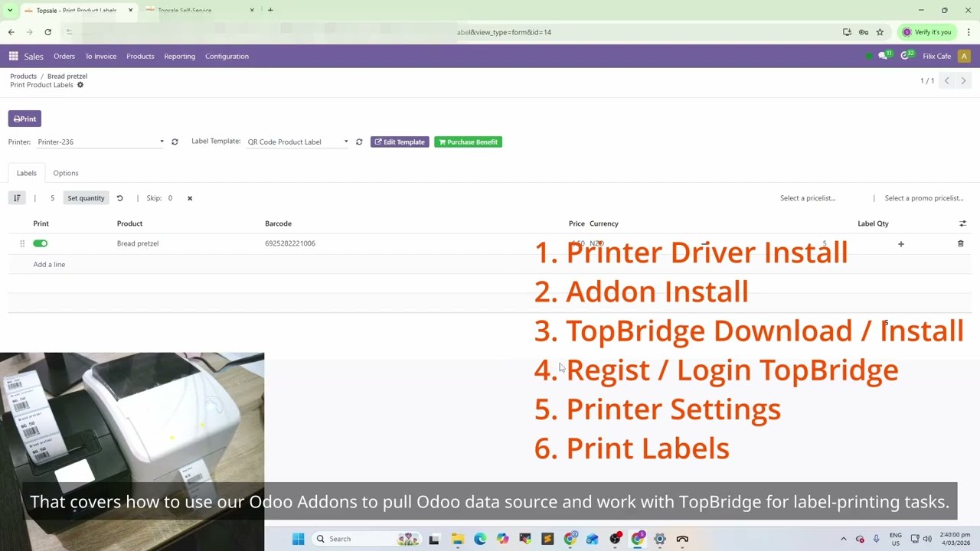The image size is (980, 551).
Task: Open the Label Template dropdown
Action: click(x=298, y=142)
